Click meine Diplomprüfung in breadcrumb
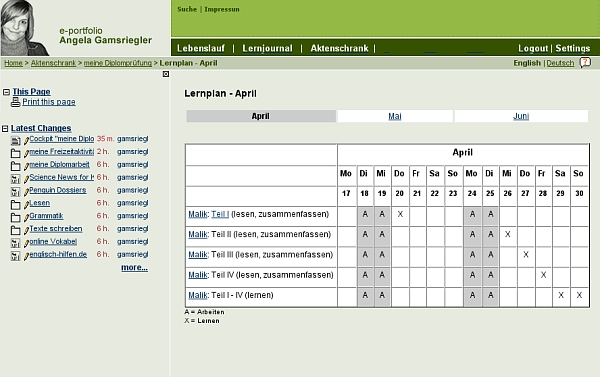 point(118,63)
